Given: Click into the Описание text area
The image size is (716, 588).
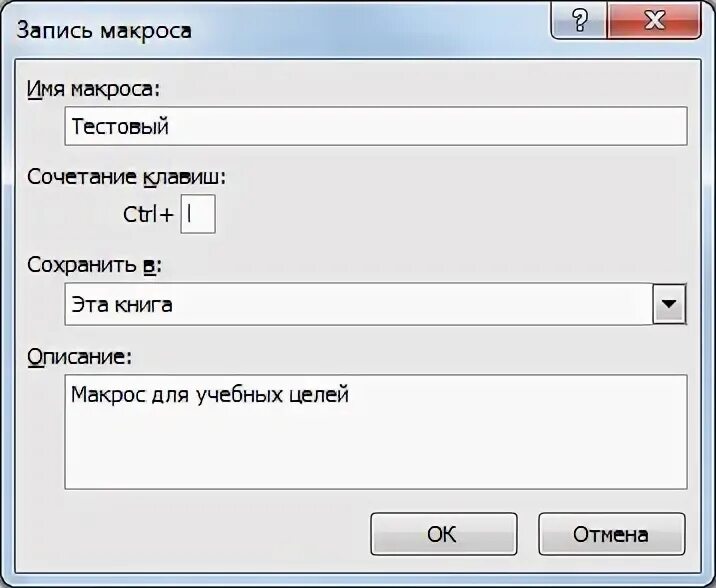Looking at the screenshot, I should coord(376,432).
